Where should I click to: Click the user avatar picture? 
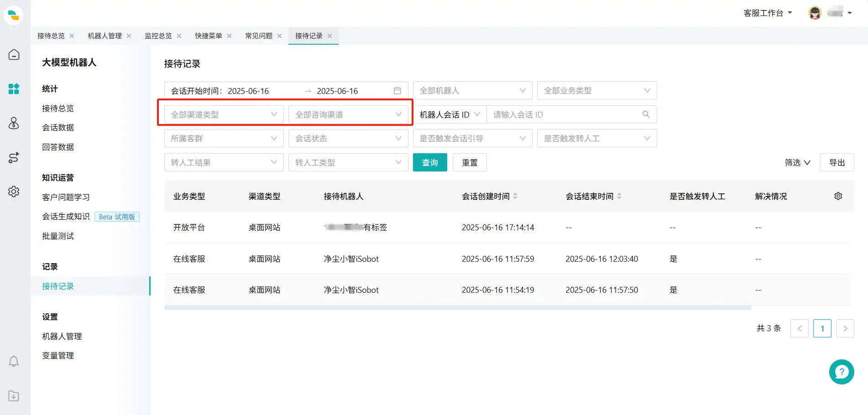(815, 13)
